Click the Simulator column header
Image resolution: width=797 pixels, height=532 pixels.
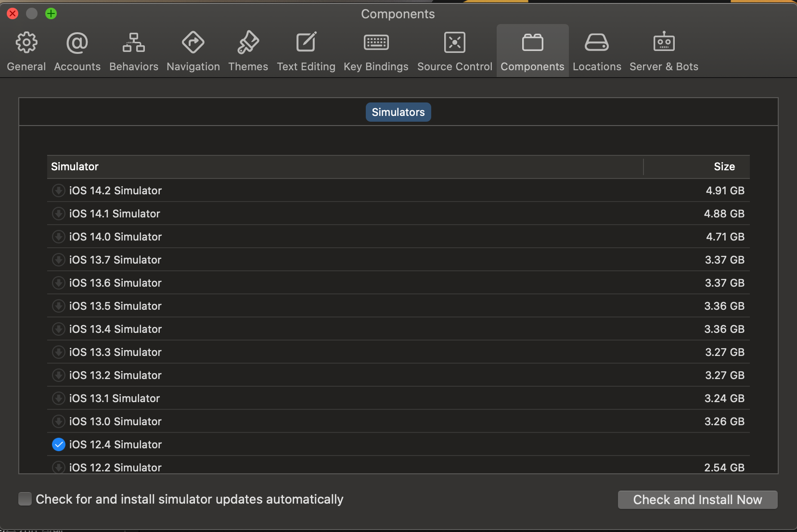[x=345, y=166]
